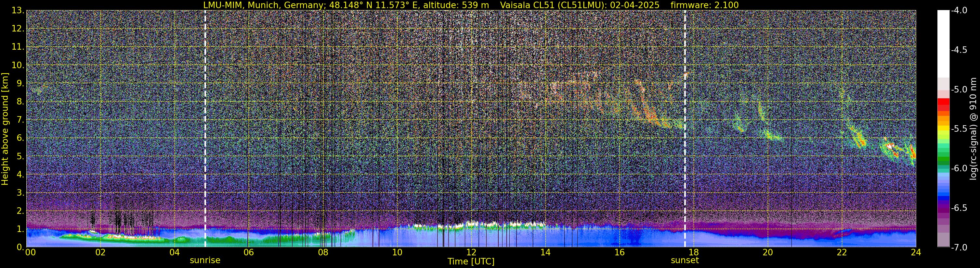The width and height of the screenshot is (980, 268).
Task: Click the '06' time tick label
Action: pos(248,253)
